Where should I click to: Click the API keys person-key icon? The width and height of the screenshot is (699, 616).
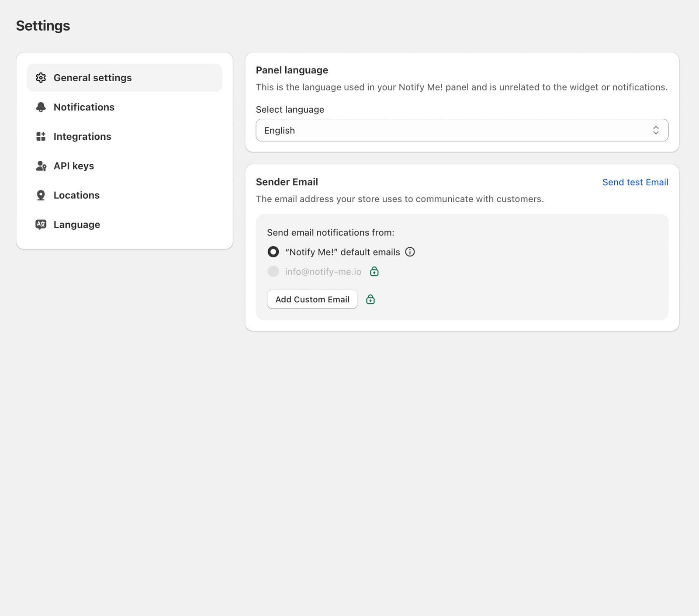41,166
